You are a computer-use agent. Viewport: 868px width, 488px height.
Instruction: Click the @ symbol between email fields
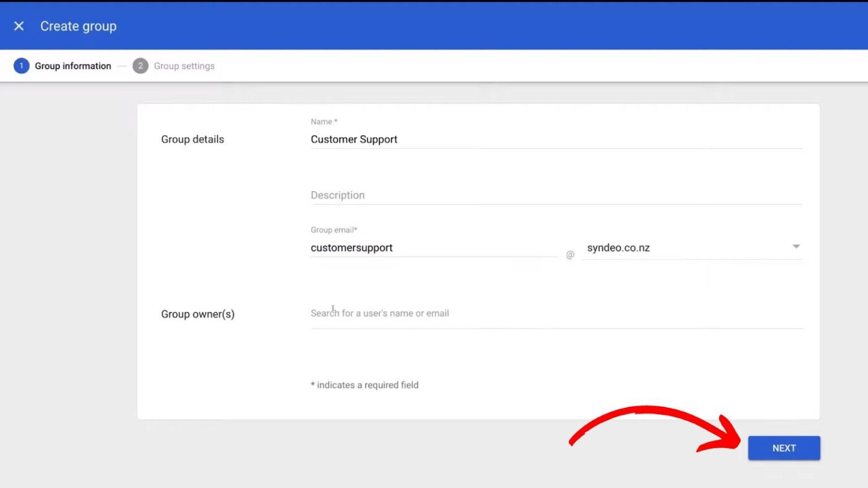pos(570,255)
